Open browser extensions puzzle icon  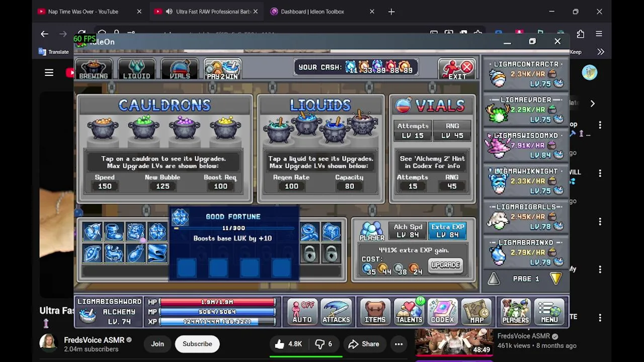581,34
